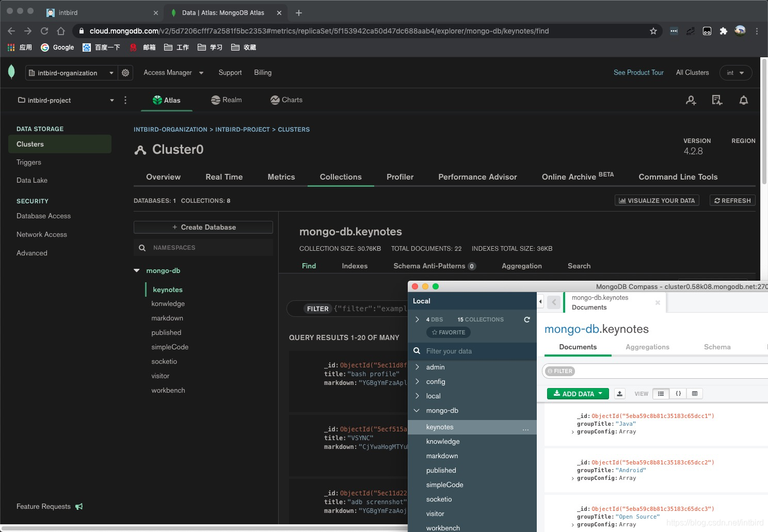Open Aggregations tab in Compass

pyautogui.click(x=647, y=347)
